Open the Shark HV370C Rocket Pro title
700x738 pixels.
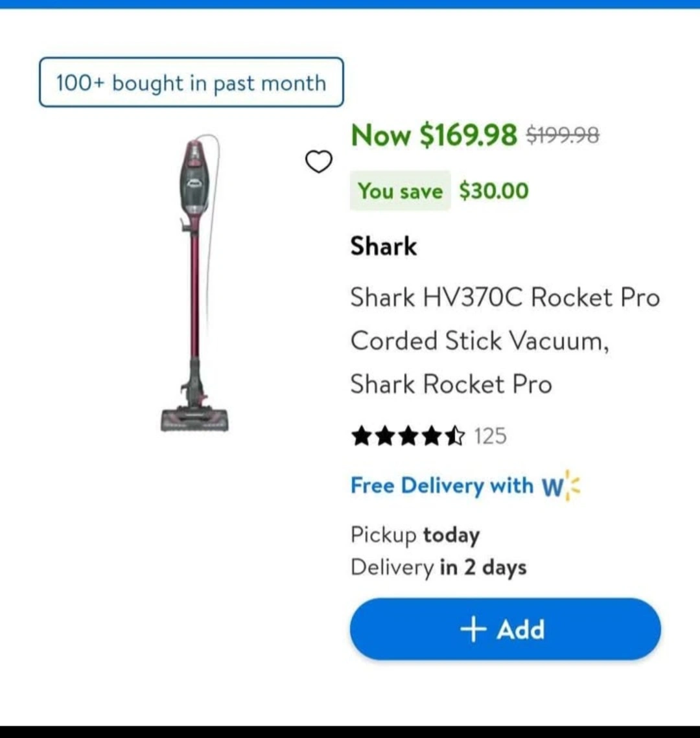pos(505,341)
